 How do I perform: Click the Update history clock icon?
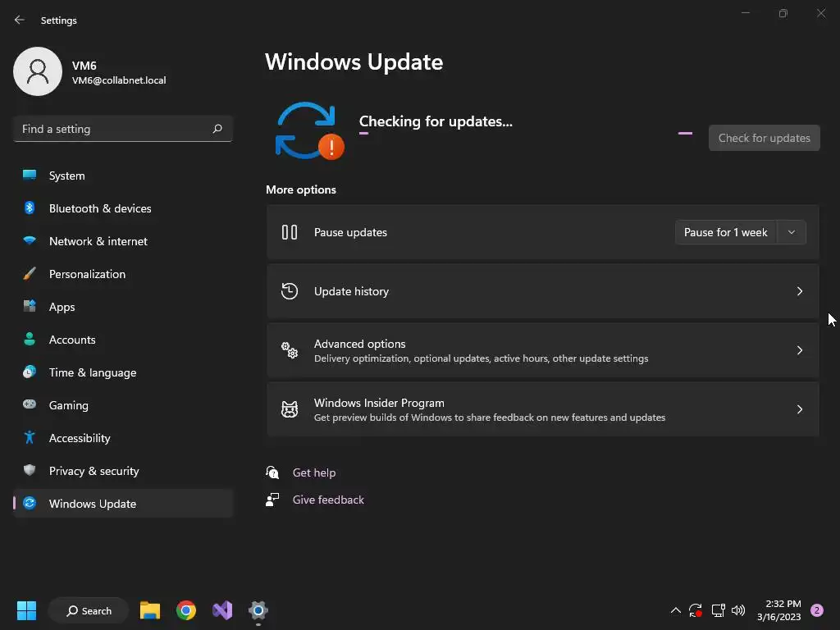(290, 291)
